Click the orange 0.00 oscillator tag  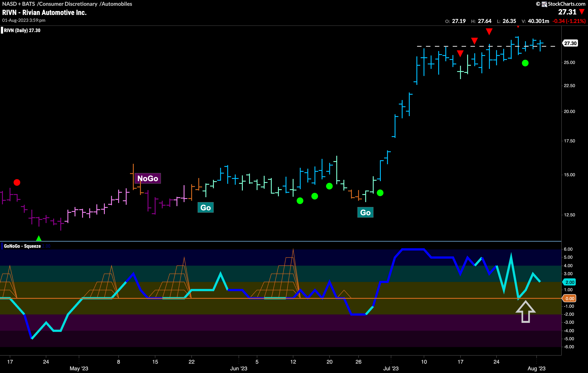coord(570,298)
